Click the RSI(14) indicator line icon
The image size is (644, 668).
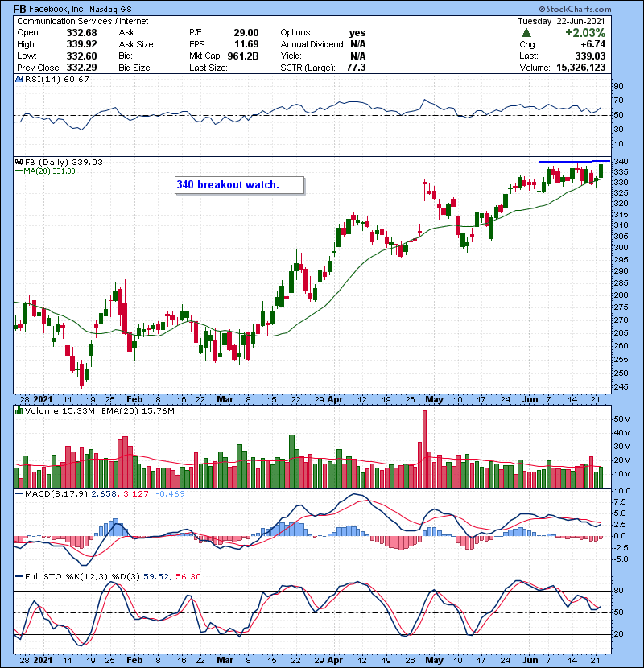point(19,79)
